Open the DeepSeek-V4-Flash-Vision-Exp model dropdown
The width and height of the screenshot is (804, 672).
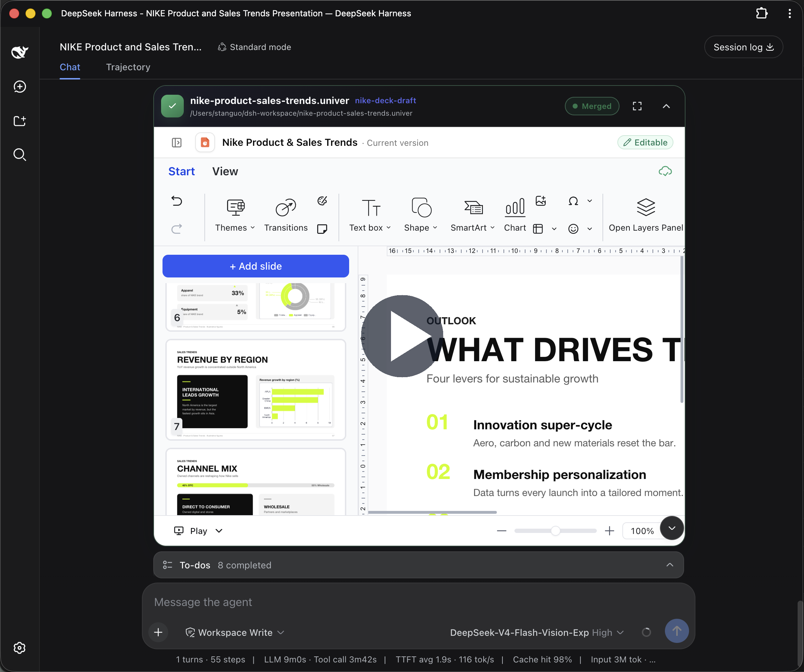pos(537,632)
